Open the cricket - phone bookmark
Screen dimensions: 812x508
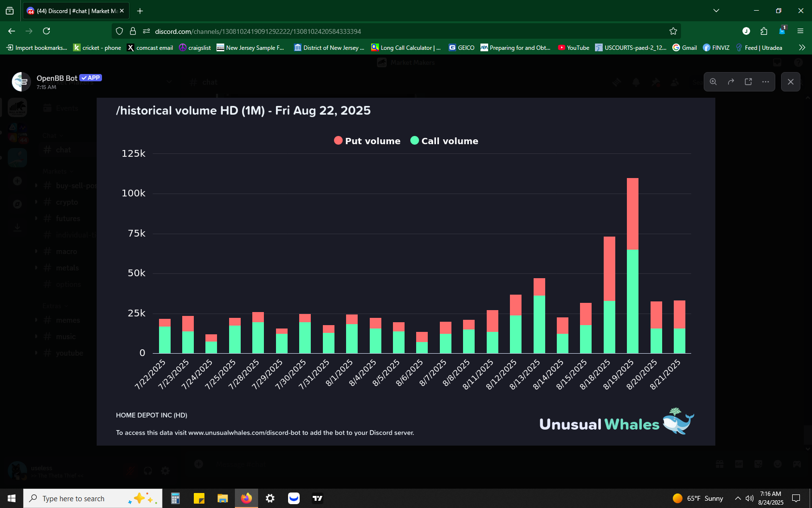(97, 47)
